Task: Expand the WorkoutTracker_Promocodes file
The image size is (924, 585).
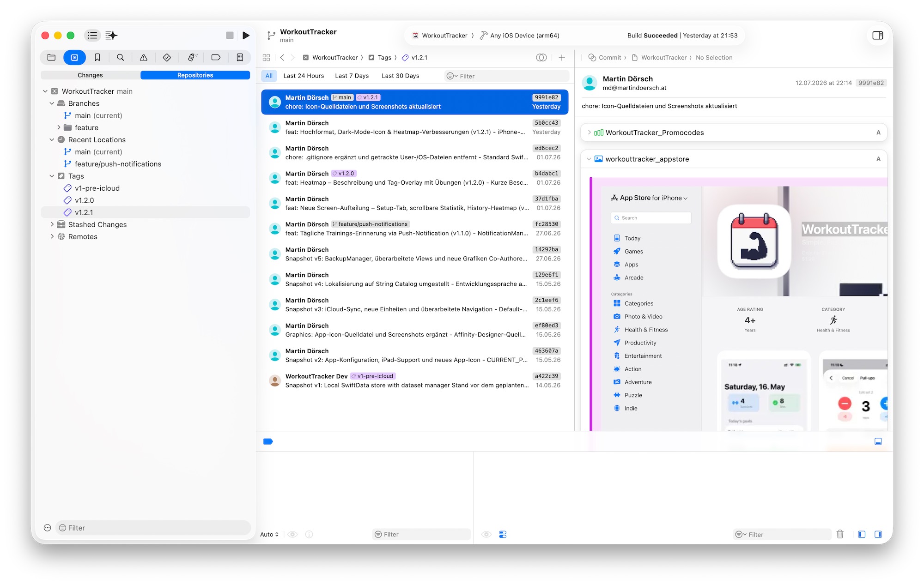Action: [589, 133]
